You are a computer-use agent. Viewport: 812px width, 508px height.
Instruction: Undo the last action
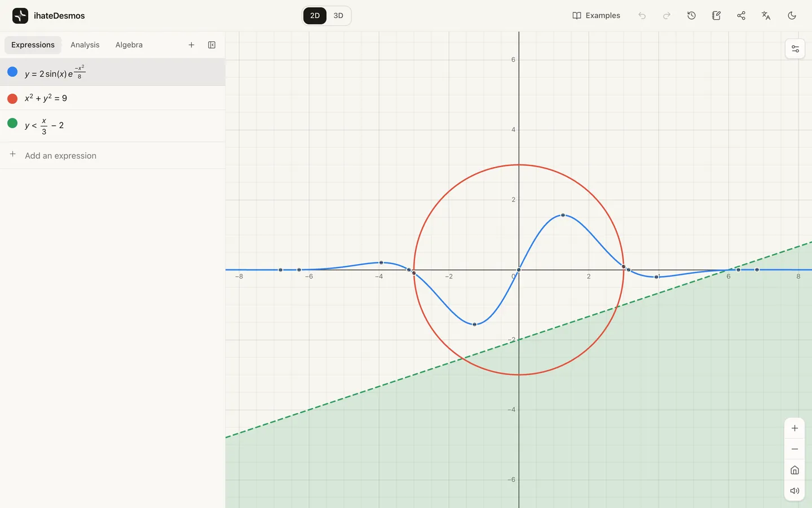pos(642,16)
